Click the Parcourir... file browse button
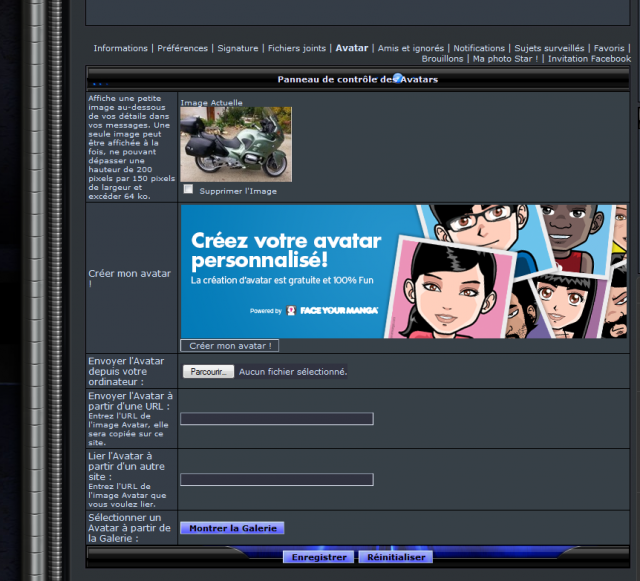 click(208, 372)
